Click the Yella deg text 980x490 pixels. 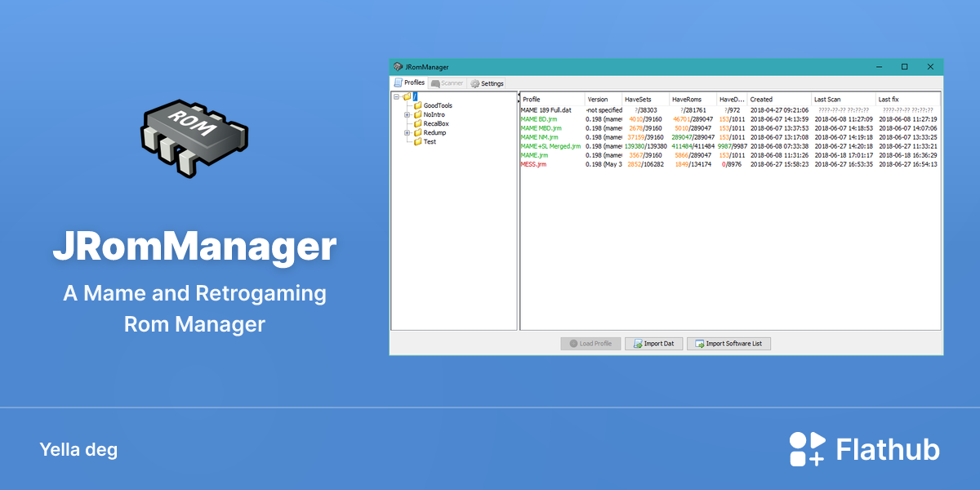coord(78,450)
